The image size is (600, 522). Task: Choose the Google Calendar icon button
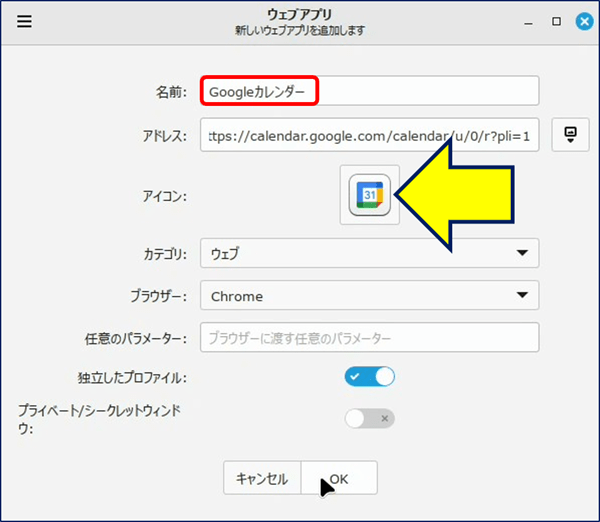coord(370,195)
